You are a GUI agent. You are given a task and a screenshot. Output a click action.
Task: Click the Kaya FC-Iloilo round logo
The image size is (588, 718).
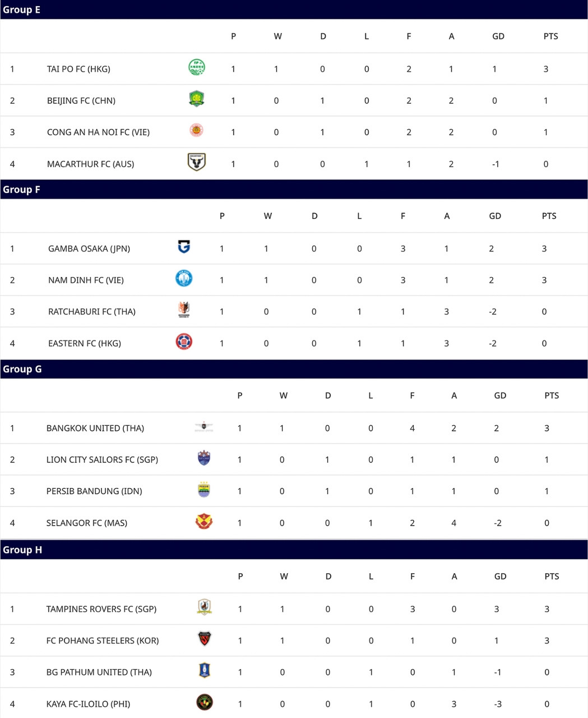pos(205,702)
